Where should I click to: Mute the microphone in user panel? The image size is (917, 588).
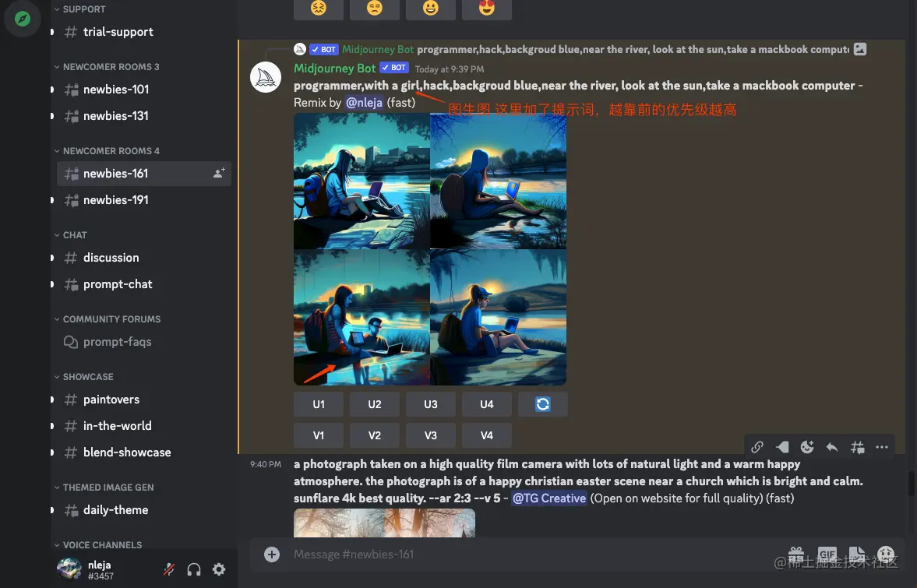point(169,569)
